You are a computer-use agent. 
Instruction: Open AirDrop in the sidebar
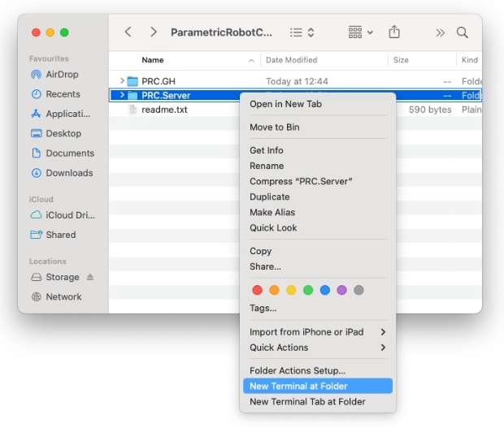click(62, 75)
